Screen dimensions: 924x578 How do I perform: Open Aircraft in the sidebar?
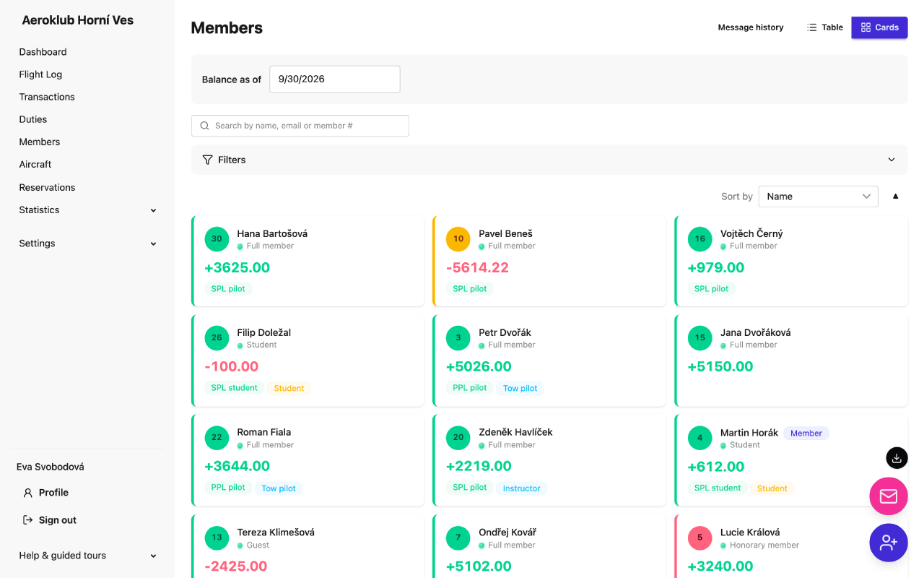click(35, 165)
